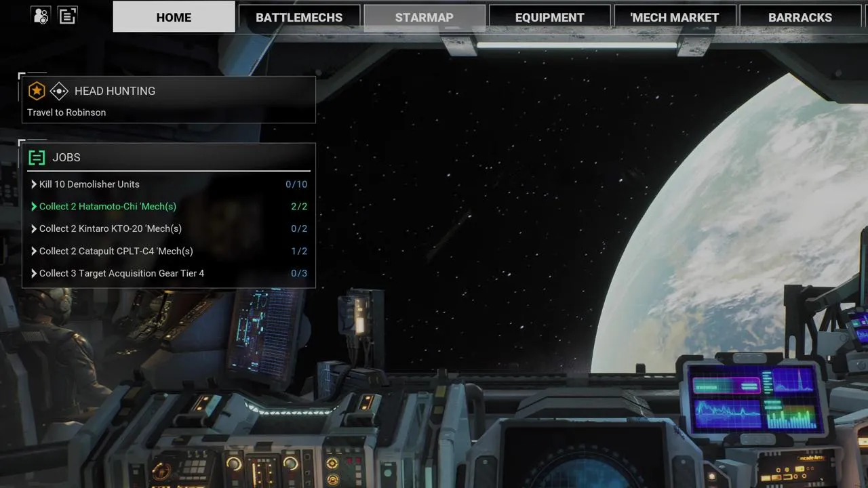Select 'Collect 2 Kintaro KTO-20 'Mech(s)' text
Viewport: 868px width, 488px height.
click(x=111, y=229)
